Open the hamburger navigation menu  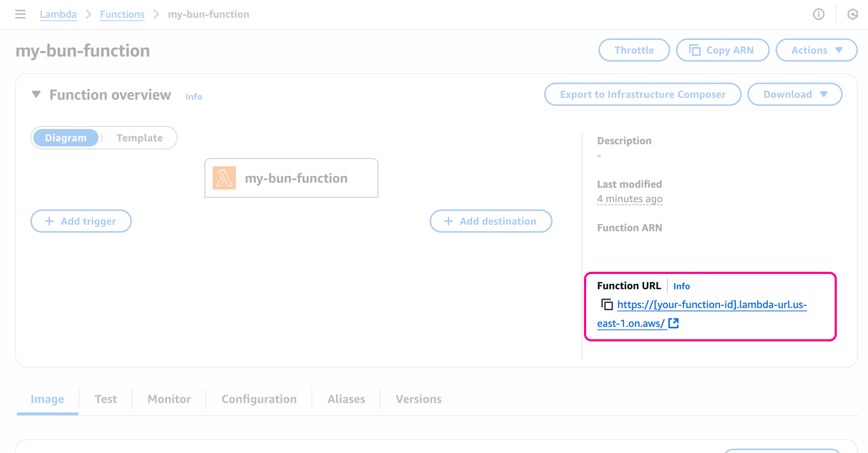pyautogui.click(x=20, y=14)
